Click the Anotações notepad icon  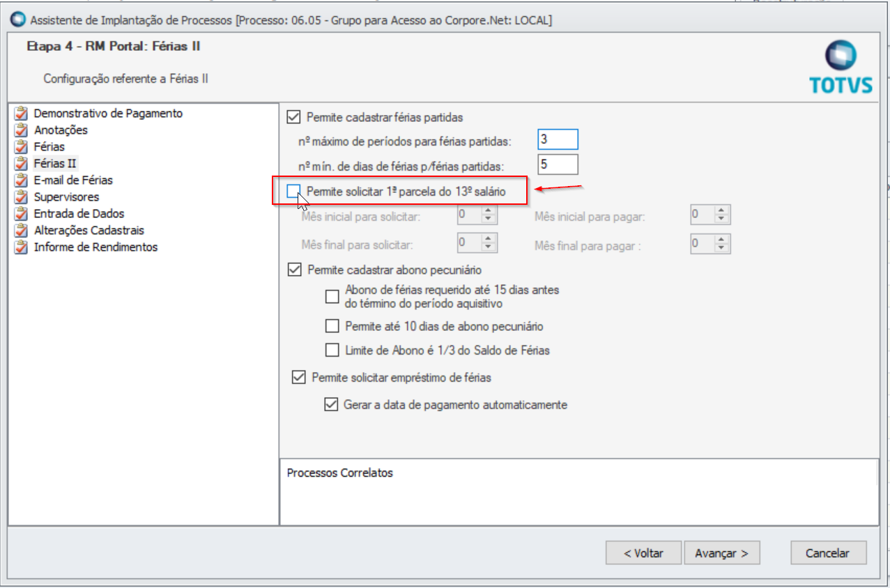(22, 130)
